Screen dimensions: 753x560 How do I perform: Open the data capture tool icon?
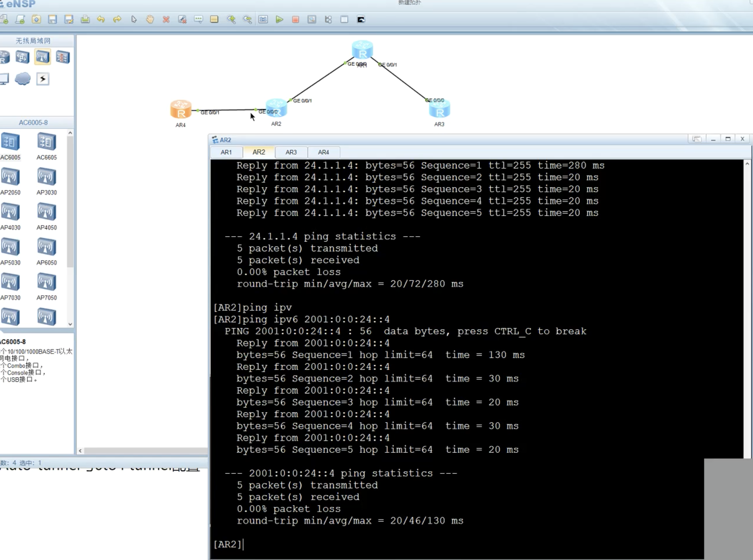tap(312, 19)
